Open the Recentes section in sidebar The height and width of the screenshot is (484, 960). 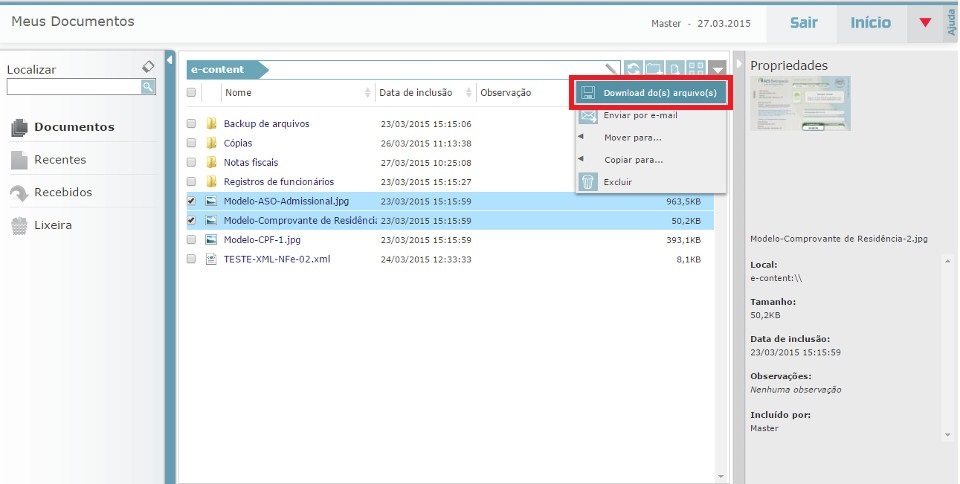coord(60,160)
